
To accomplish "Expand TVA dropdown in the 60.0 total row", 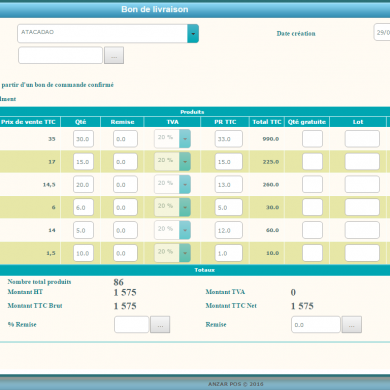I will pyautogui.click(x=185, y=230).
